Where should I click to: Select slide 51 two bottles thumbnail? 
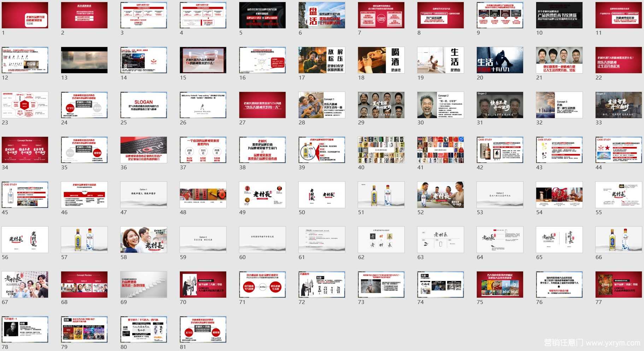pyautogui.click(x=381, y=195)
